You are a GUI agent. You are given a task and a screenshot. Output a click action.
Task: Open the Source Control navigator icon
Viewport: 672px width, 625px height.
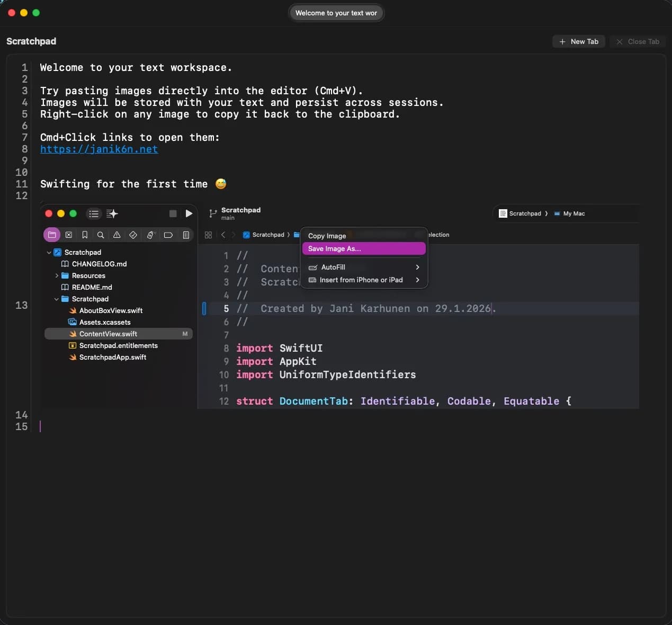pyautogui.click(x=68, y=235)
